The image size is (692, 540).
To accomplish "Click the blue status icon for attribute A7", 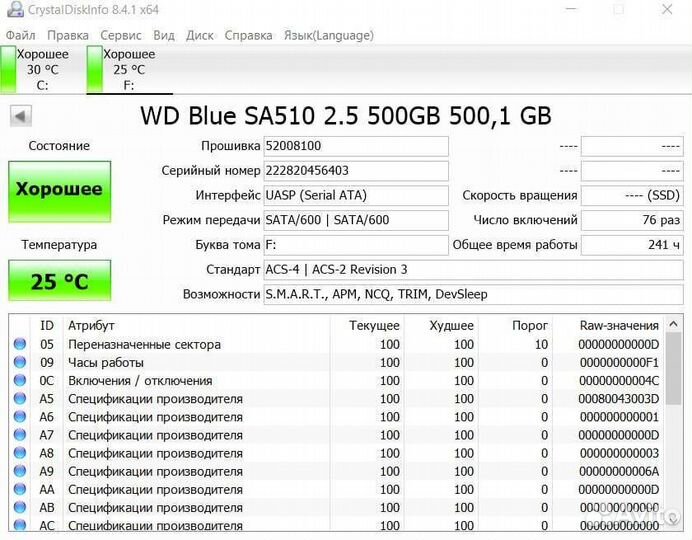I will point(20,435).
